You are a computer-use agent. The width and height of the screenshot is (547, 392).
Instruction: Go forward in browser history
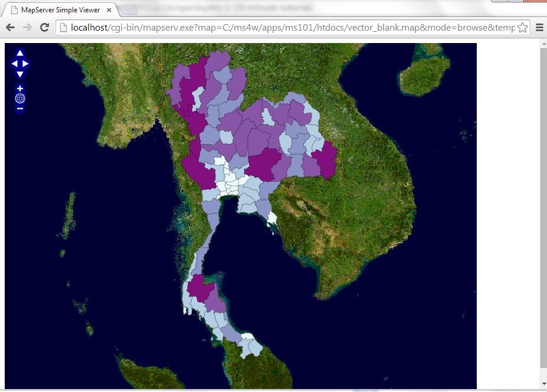(28, 27)
